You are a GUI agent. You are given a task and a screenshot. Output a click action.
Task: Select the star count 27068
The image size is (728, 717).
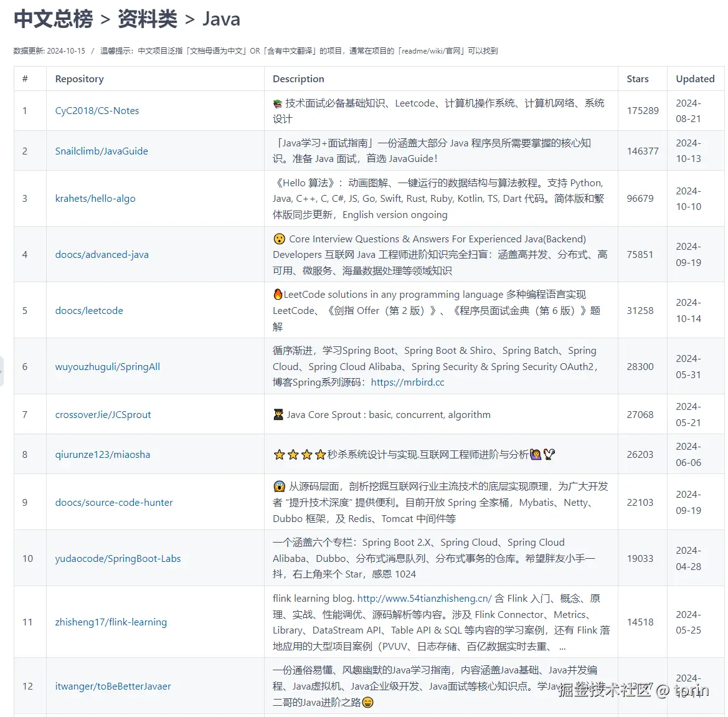(640, 414)
